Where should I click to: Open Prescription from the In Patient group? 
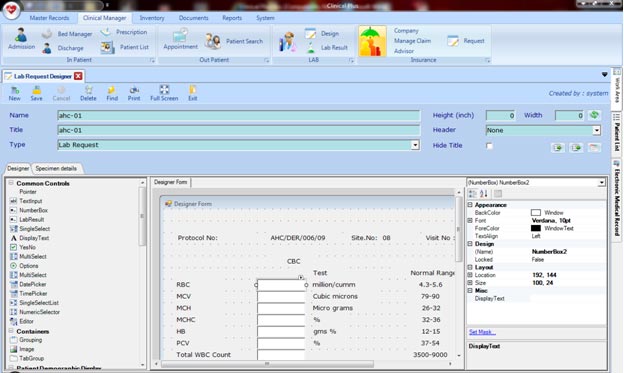click(124, 32)
